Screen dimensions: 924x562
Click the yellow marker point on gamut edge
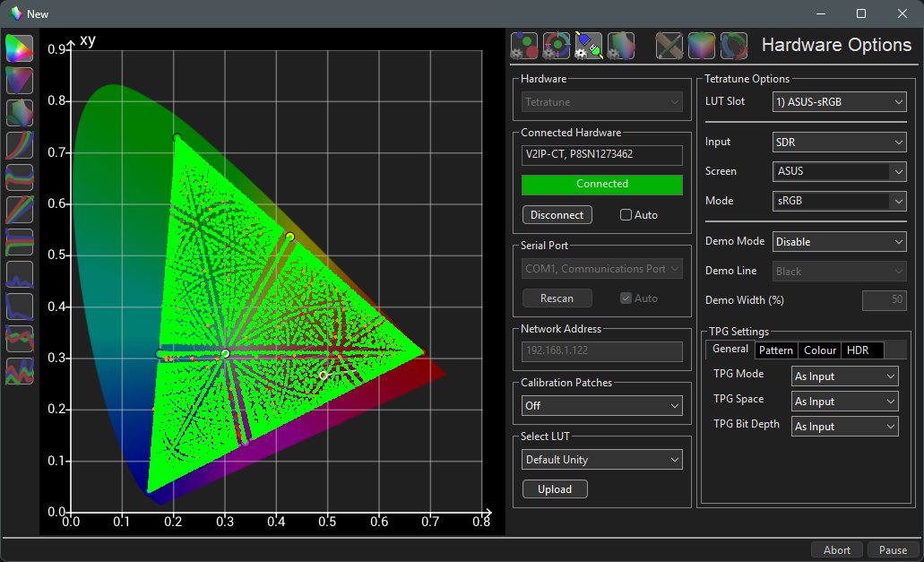tap(290, 237)
